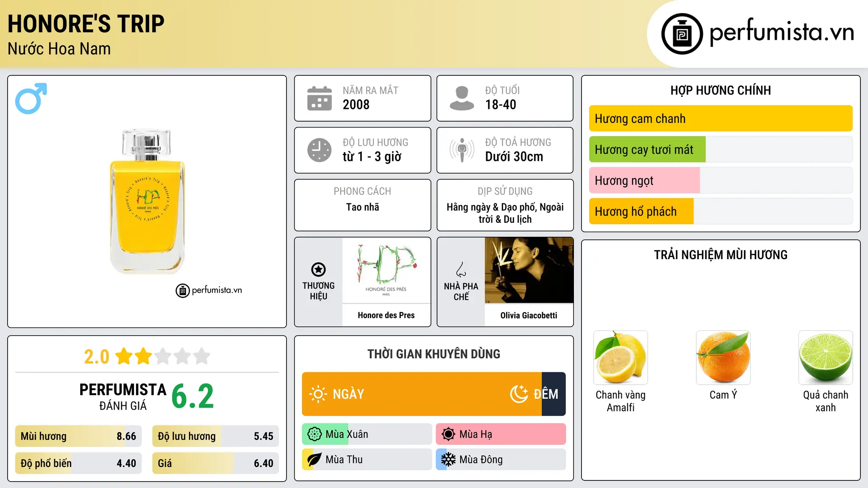
Task: Click the small perfumista.vn watermark icon under the bottle
Action: [183, 291]
